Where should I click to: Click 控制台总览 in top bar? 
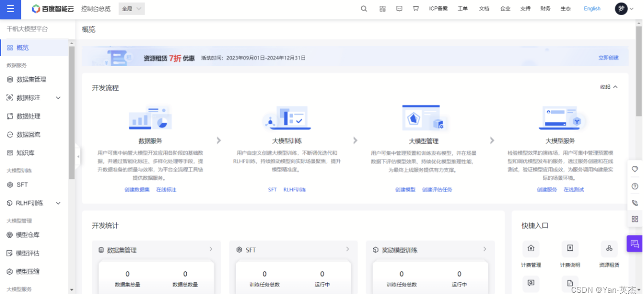pyautogui.click(x=96, y=9)
